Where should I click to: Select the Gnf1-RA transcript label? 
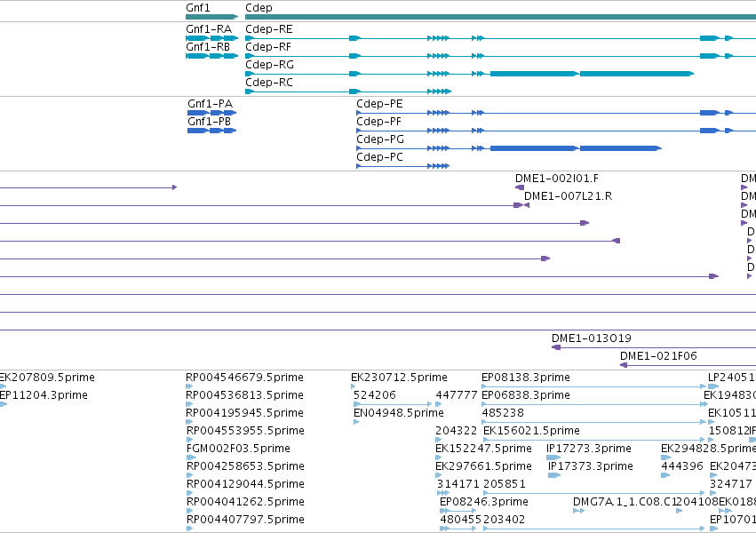click(209, 29)
